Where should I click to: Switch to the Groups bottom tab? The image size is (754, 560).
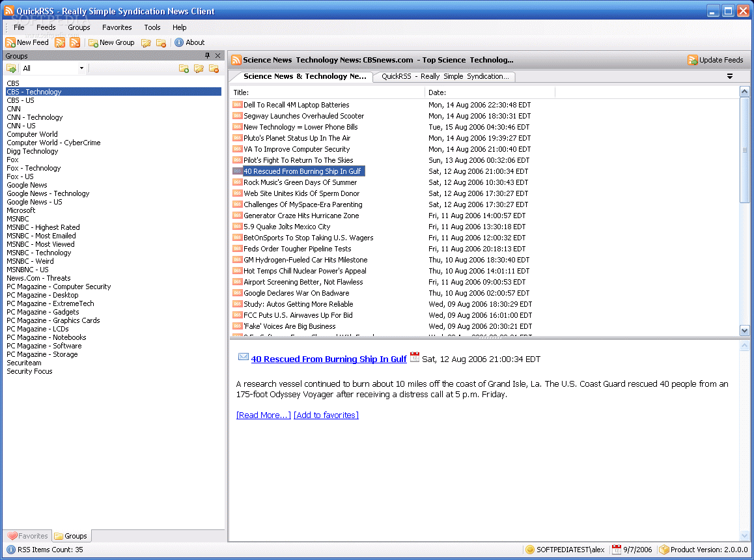[x=71, y=535]
